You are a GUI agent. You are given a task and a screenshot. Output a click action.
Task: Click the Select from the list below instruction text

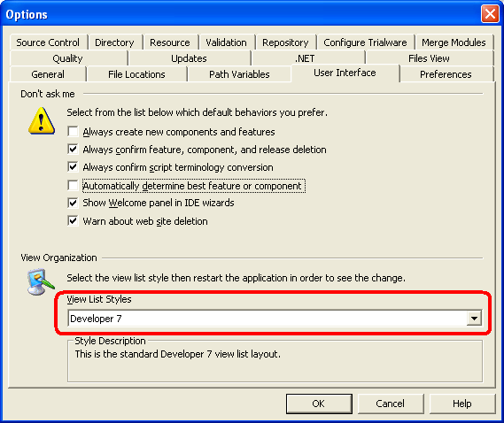(x=197, y=112)
